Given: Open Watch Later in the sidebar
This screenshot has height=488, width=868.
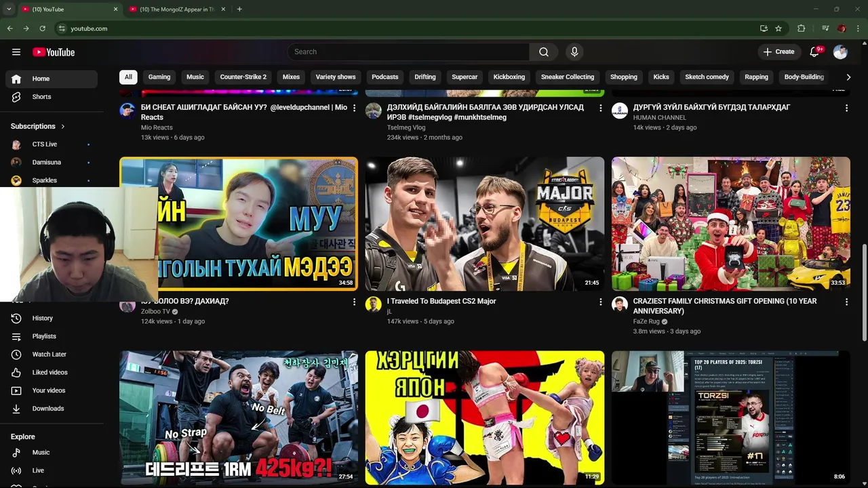Looking at the screenshot, I should (x=52, y=354).
